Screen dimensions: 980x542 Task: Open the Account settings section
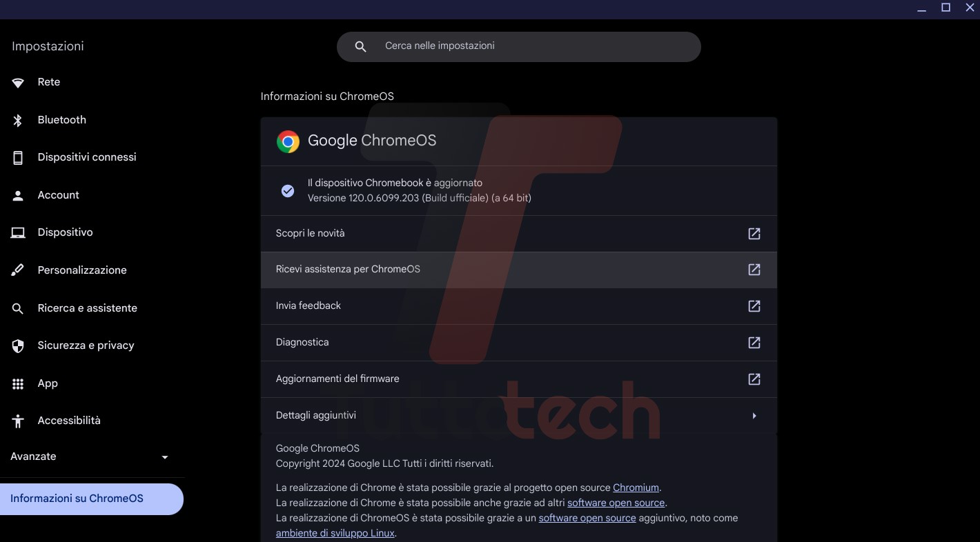59,195
